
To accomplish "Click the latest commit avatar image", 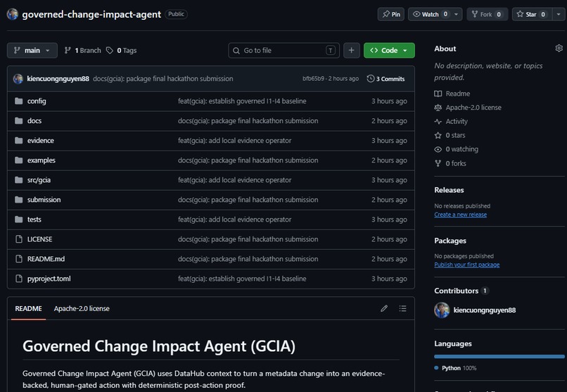I will (18, 79).
